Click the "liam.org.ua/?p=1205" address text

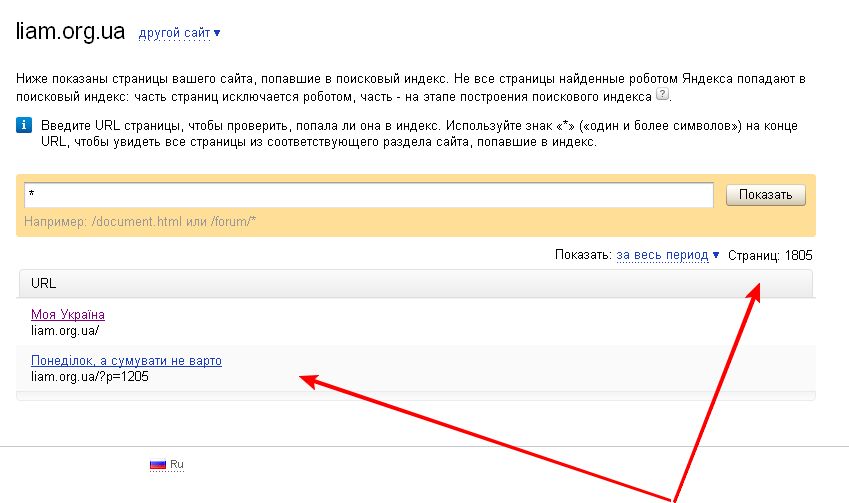90,376
